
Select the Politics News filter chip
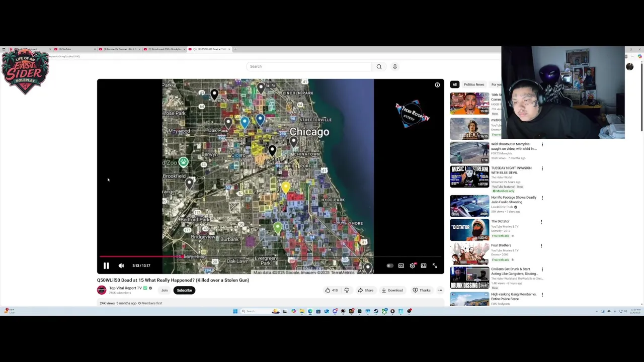474,84
